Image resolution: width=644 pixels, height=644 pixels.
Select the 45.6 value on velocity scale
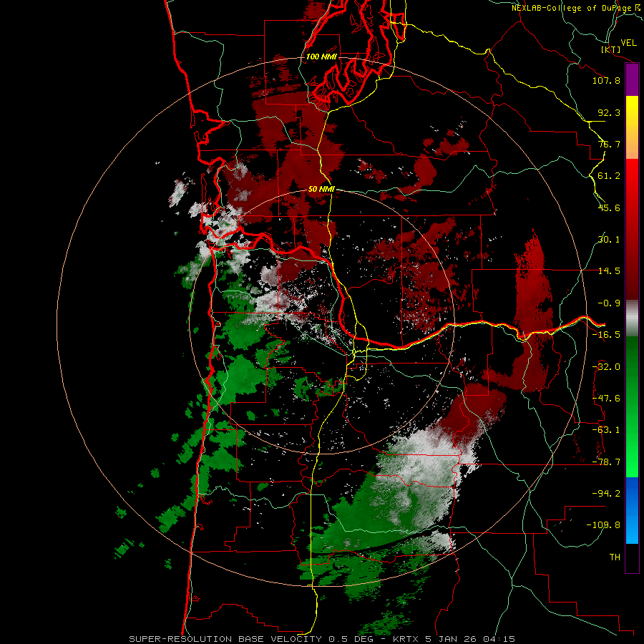pos(609,208)
